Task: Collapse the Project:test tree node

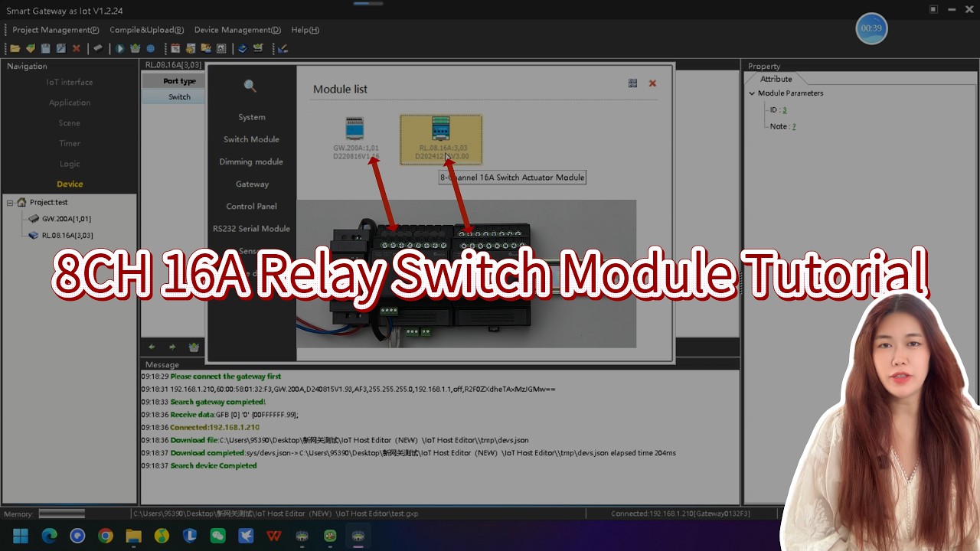Action: tap(10, 203)
